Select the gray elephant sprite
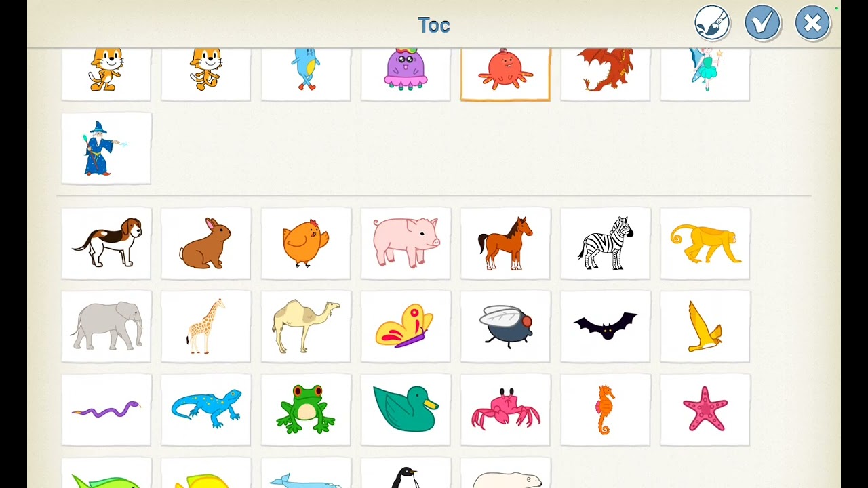 click(x=106, y=326)
